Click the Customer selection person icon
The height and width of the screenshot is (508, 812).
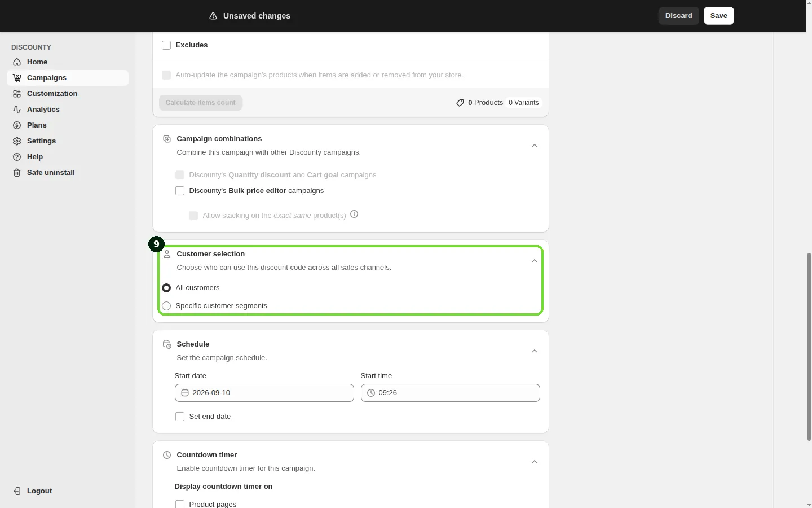167,254
